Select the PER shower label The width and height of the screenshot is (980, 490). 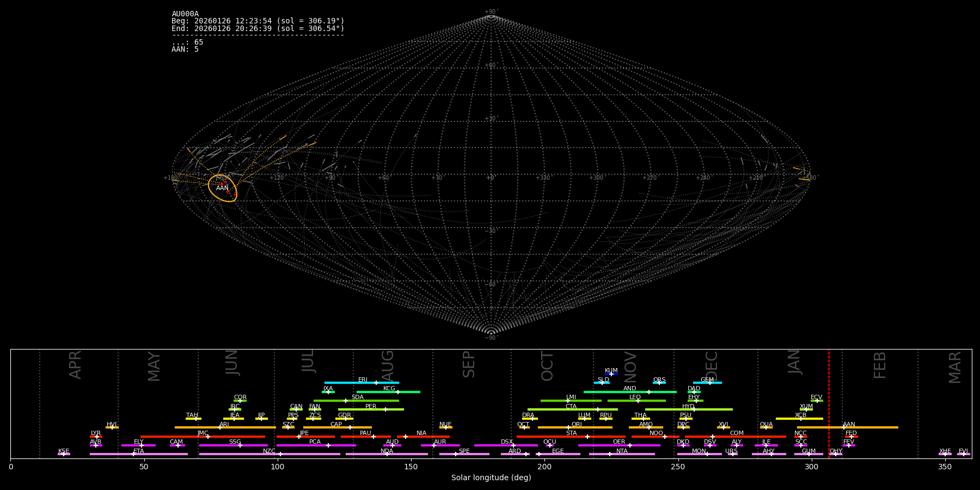pos(371,407)
